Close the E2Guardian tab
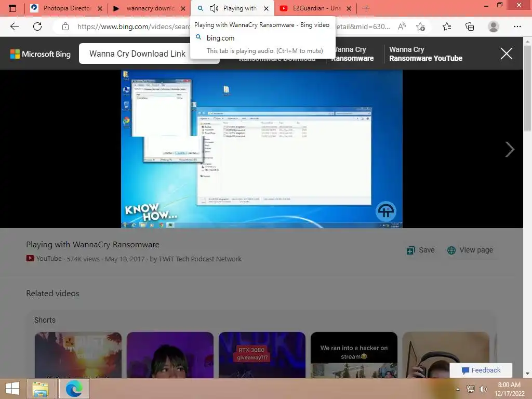This screenshot has height=399, width=532. (349, 8)
